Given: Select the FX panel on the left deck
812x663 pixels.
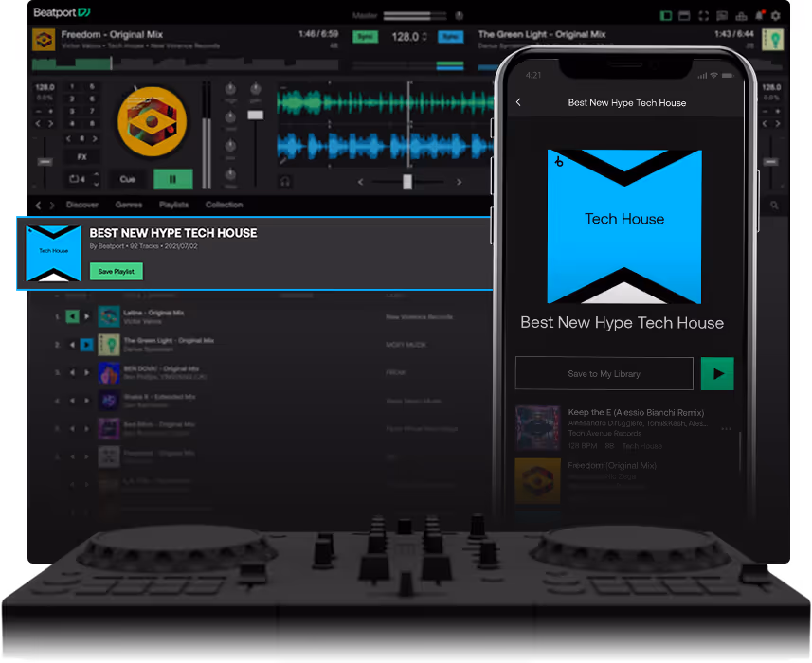Looking at the screenshot, I should pyautogui.click(x=82, y=156).
